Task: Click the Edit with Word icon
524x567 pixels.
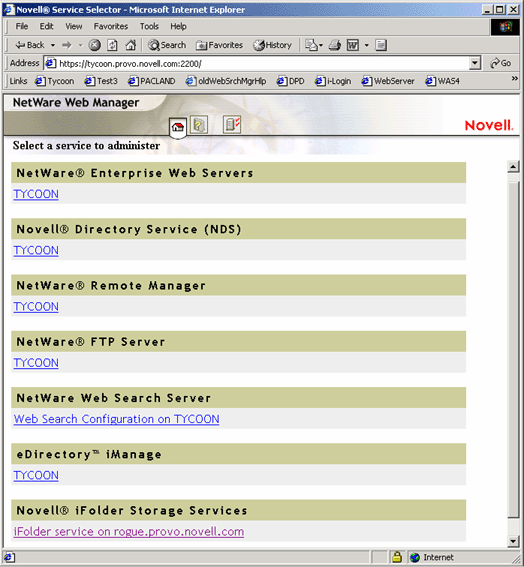Action: coord(353,45)
